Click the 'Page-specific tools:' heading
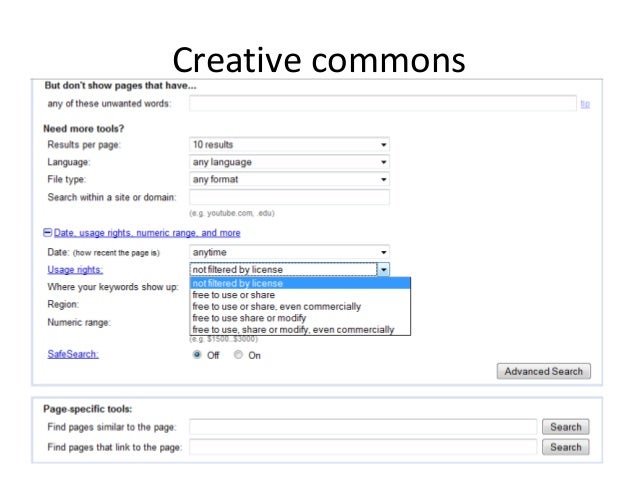 87,409
